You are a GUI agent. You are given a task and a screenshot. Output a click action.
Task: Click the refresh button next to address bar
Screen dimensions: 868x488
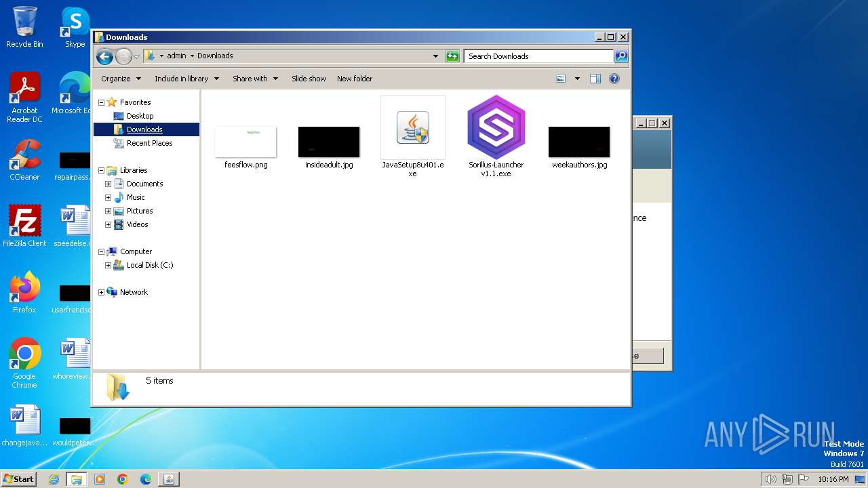(452, 56)
